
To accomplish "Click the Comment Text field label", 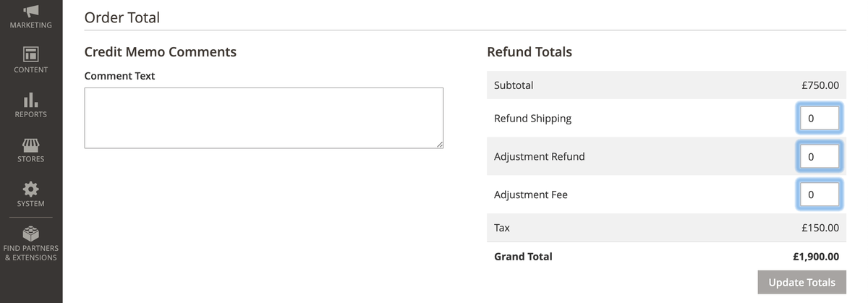I will click(x=119, y=76).
